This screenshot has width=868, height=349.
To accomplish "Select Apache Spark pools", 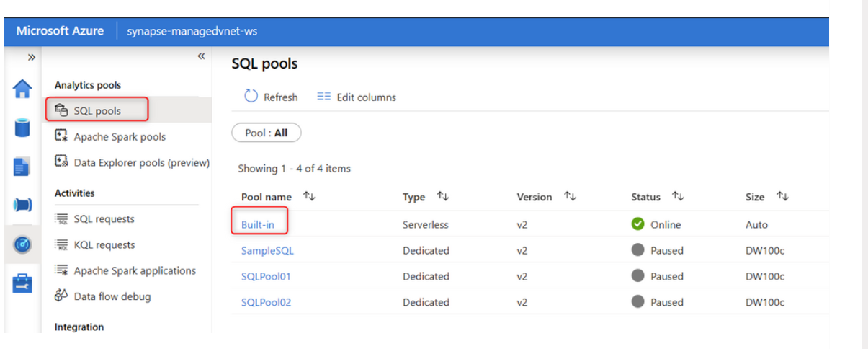I will (x=120, y=136).
